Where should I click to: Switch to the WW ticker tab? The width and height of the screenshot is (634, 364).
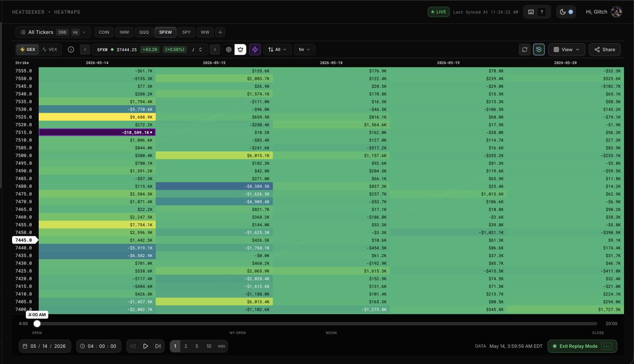tap(205, 32)
